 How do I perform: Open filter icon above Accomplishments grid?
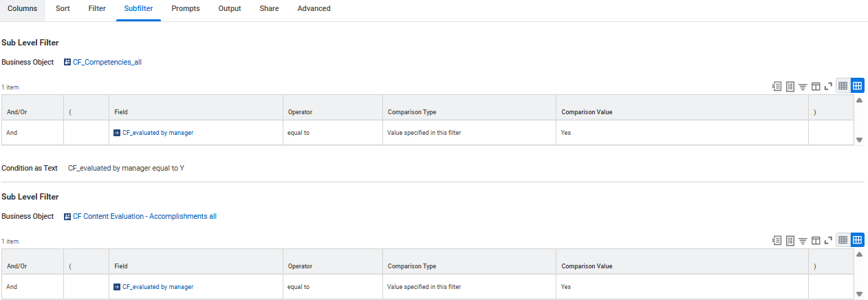click(803, 240)
